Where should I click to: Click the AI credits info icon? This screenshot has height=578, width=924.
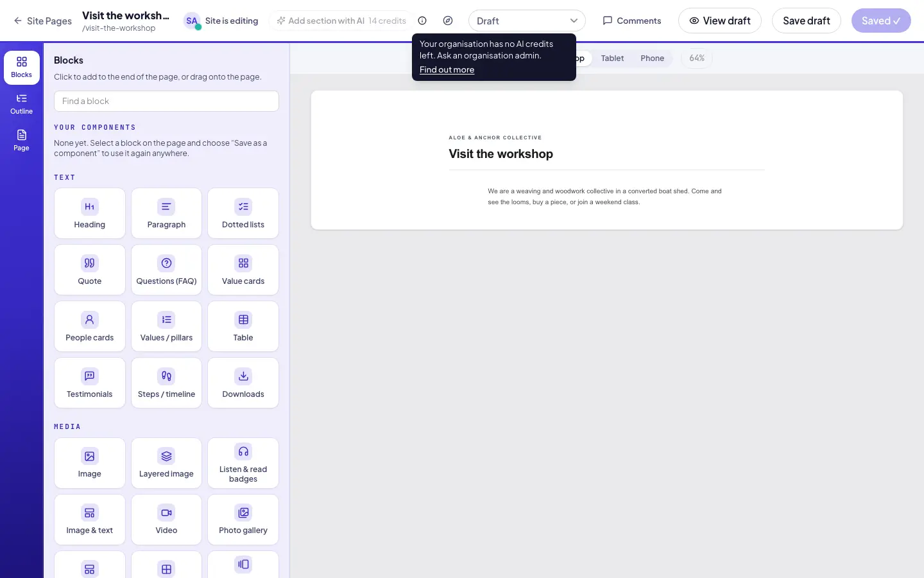pyautogui.click(x=422, y=21)
